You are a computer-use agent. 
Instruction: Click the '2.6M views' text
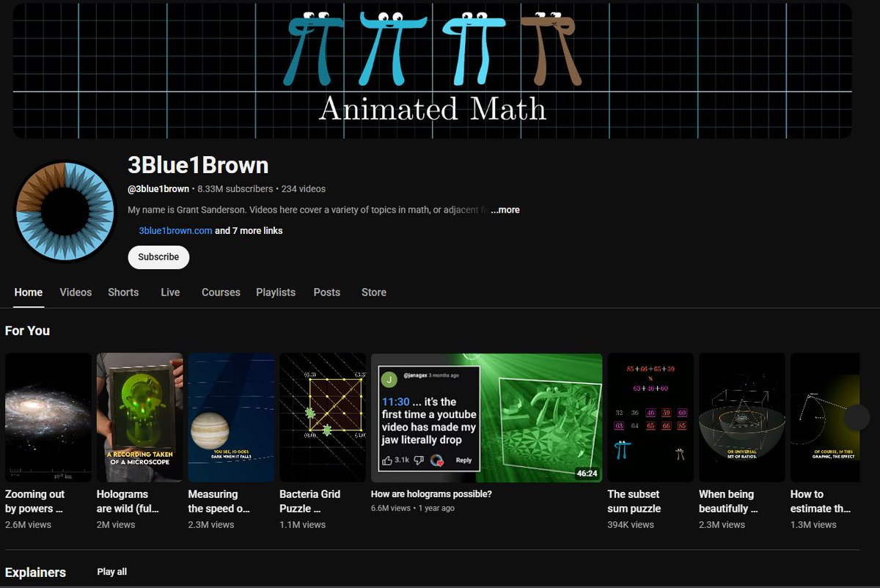[x=28, y=525]
